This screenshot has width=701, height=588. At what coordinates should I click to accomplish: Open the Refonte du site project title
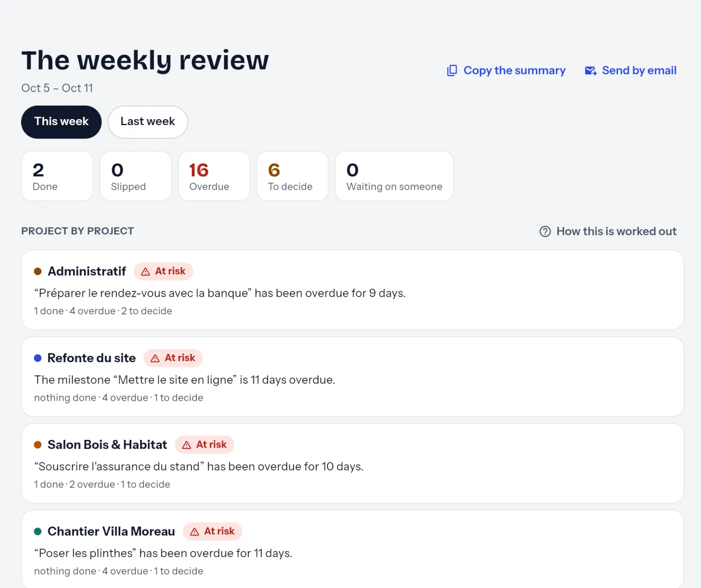pyautogui.click(x=92, y=358)
